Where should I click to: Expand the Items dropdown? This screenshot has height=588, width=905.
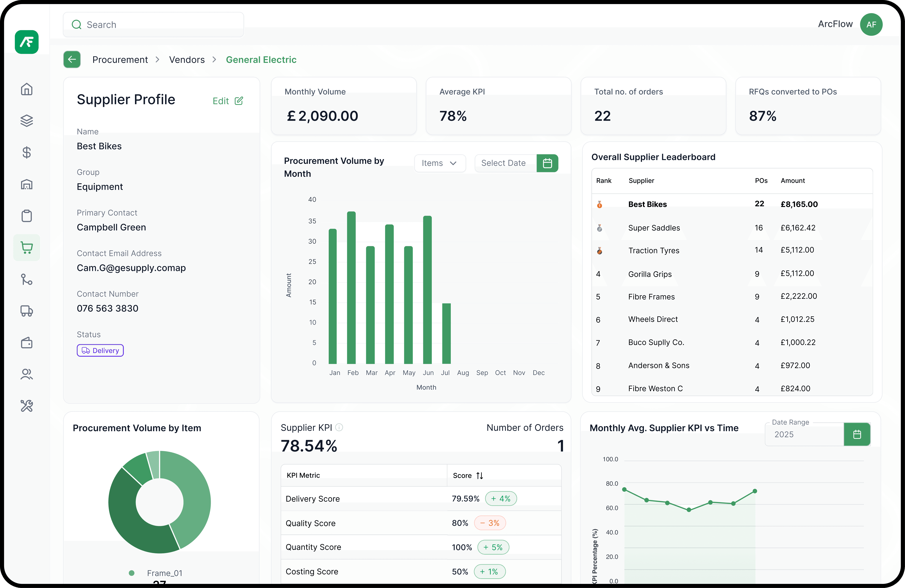tap(440, 163)
